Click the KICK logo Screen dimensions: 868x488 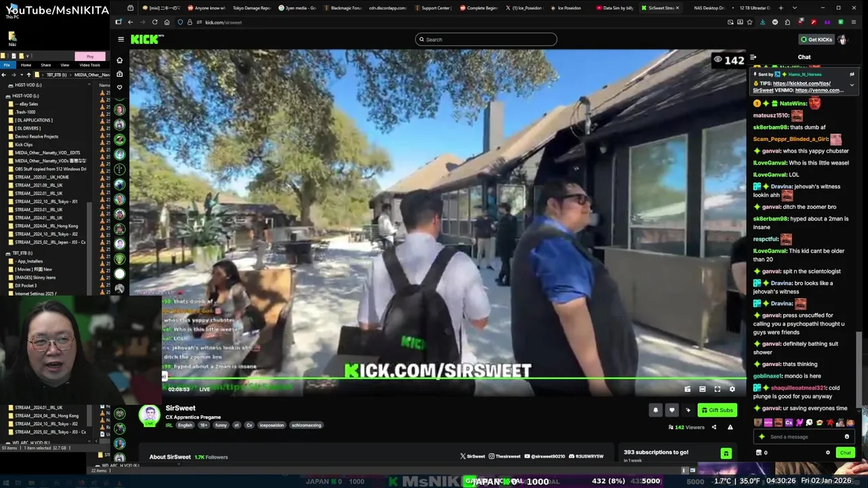pos(146,39)
